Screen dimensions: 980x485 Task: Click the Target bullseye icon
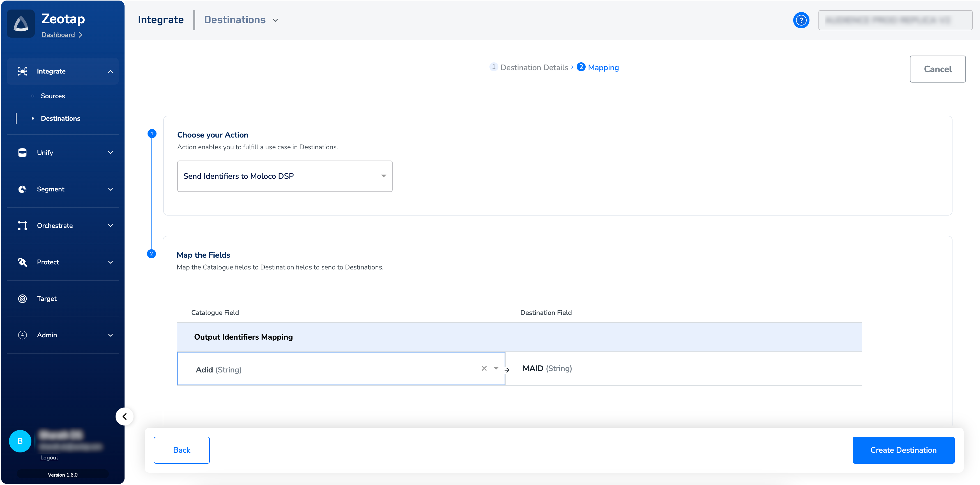coord(22,298)
